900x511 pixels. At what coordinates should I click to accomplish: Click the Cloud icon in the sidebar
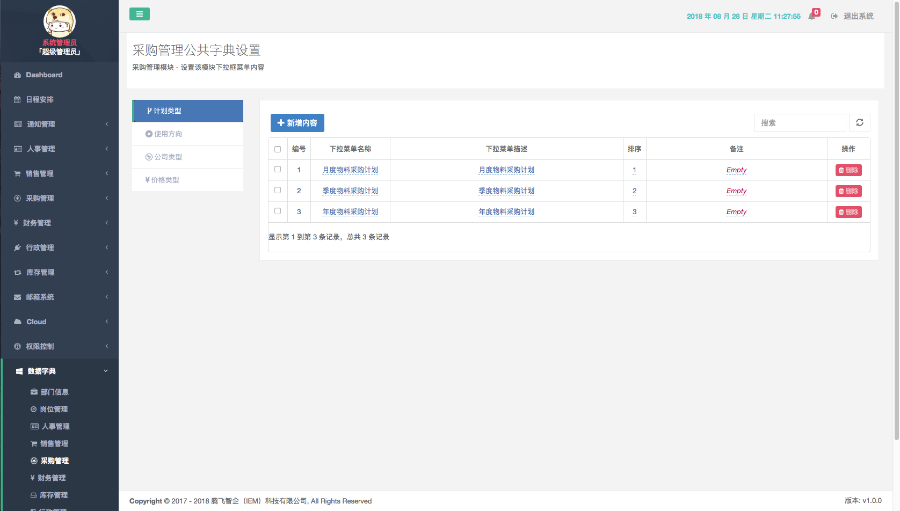tap(17, 322)
